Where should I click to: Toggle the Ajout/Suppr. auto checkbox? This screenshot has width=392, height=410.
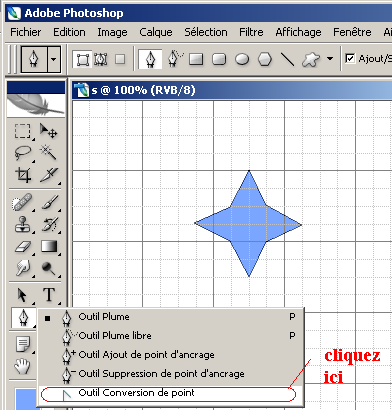(x=350, y=59)
